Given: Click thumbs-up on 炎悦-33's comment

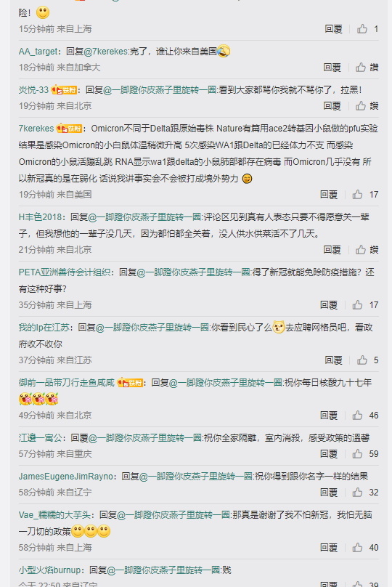Looking at the screenshot, I should (x=361, y=106).
